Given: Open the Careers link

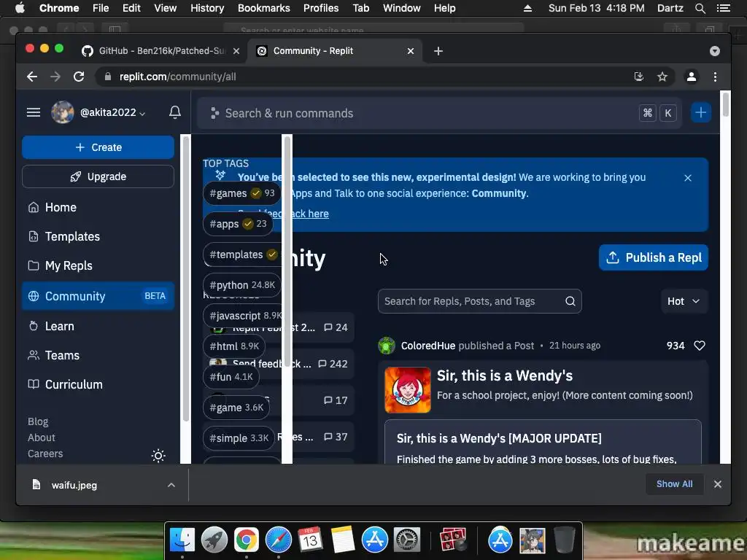Looking at the screenshot, I should click(45, 454).
